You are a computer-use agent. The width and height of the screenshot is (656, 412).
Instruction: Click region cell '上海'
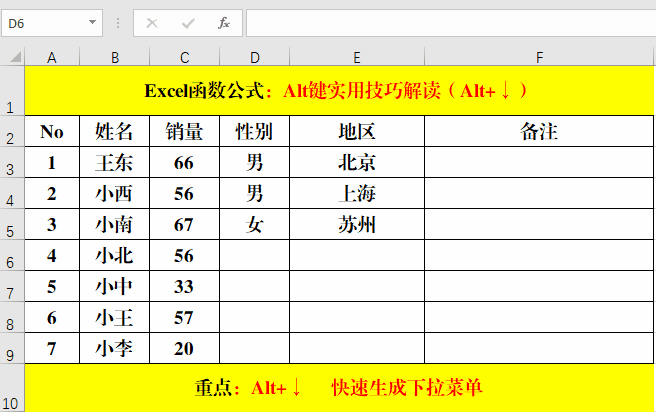pos(357,193)
